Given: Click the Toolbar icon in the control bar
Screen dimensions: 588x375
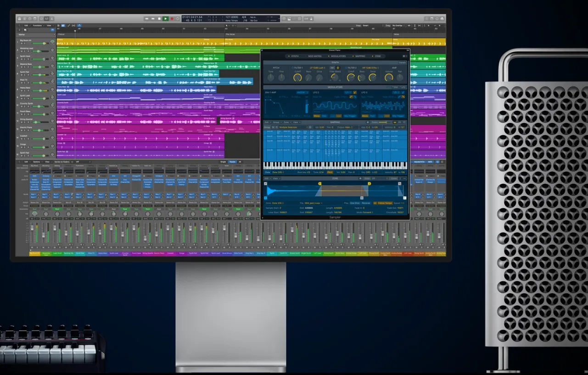Looking at the screenshot, I should click(35, 18).
